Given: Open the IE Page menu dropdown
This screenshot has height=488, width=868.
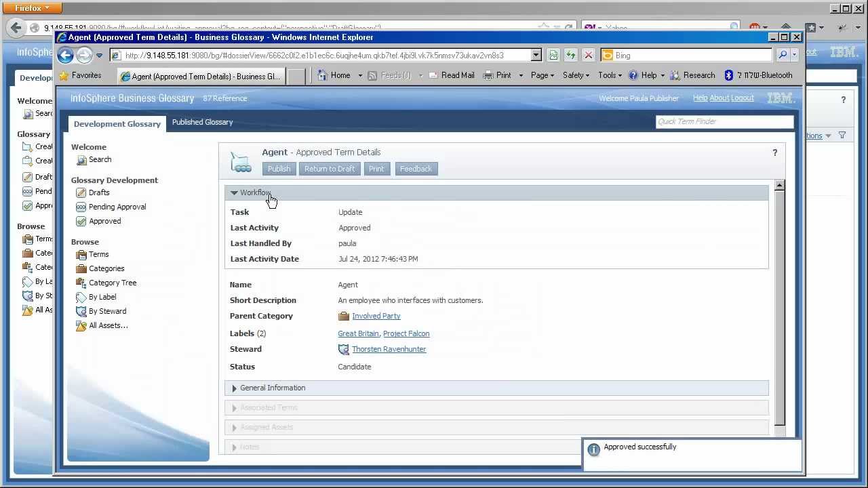Looking at the screenshot, I should (542, 75).
